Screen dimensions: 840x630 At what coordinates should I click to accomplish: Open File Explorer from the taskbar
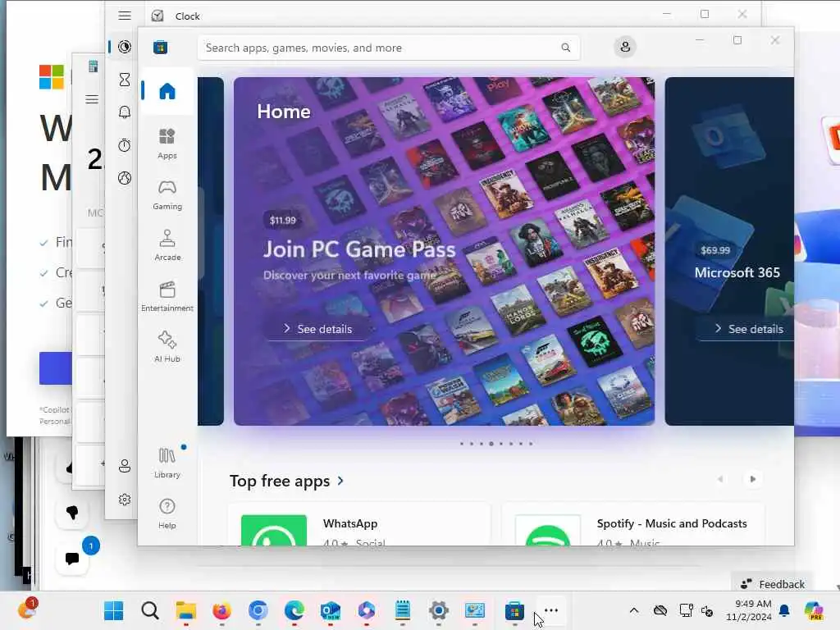[186, 610]
